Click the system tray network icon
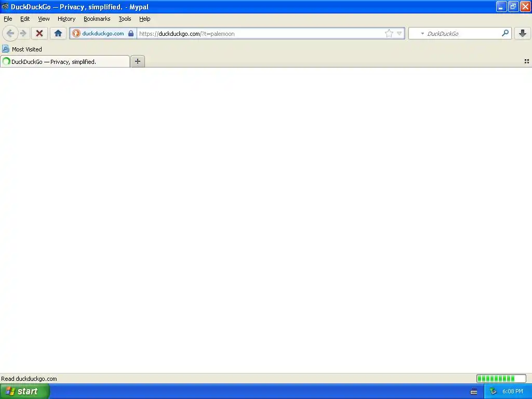Viewport: 532px width, 399px height. 493,391
